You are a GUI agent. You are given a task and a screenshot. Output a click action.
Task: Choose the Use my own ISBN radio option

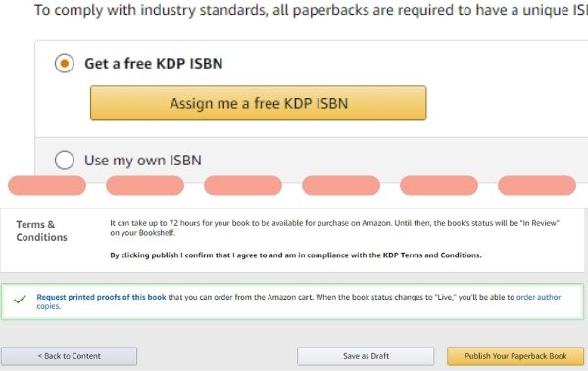(64, 160)
